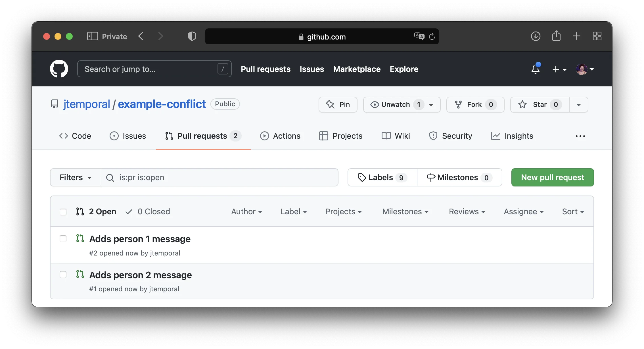Click the GitHub octocat home icon
Image resolution: width=644 pixels, height=349 pixels.
pos(59,69)
